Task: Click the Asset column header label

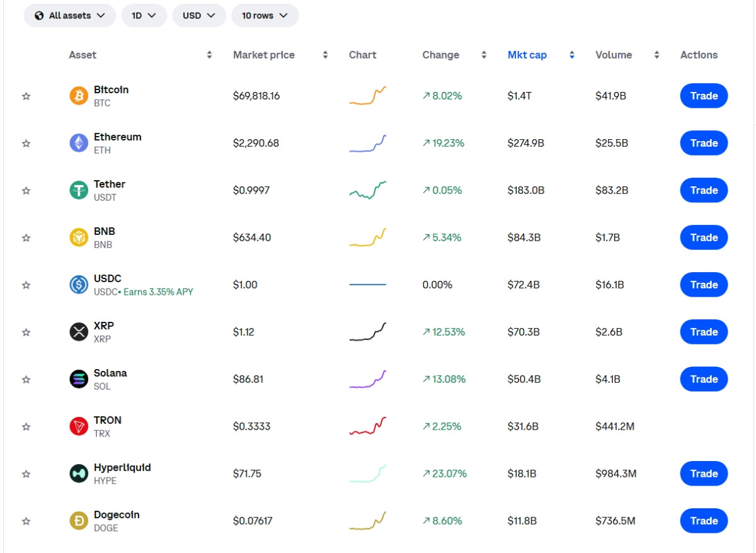Action: point(83,55)
